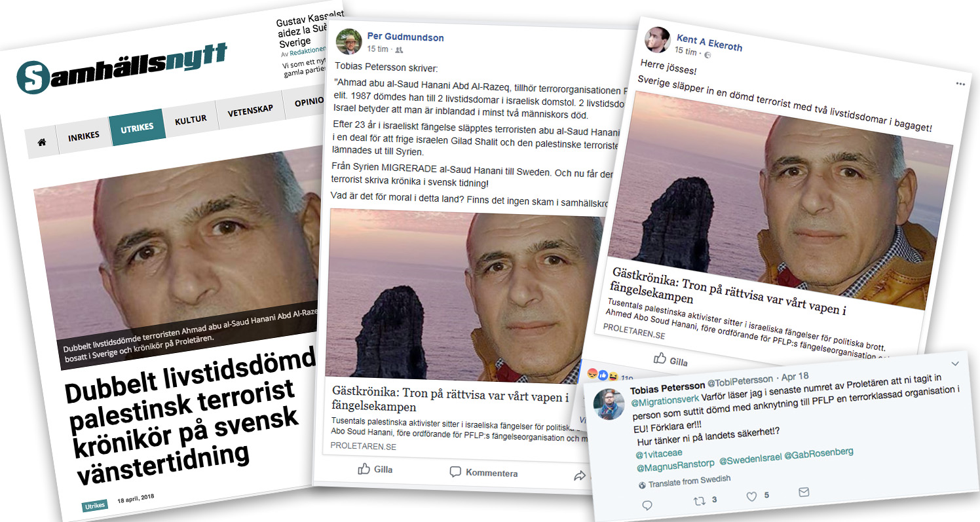The height and width of the screenshot is (522, 980).
Task: Click the Samhällsnytt logo
Action: 122,68
